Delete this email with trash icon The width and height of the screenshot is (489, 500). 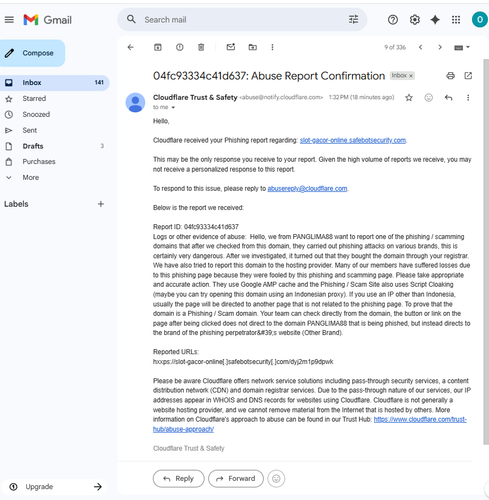tap(201, 47)
